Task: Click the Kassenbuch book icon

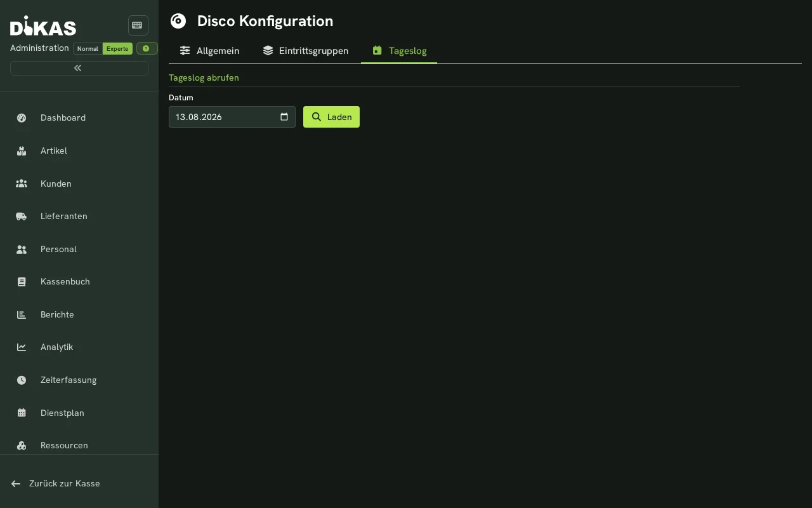Action: tap(22, 281)
